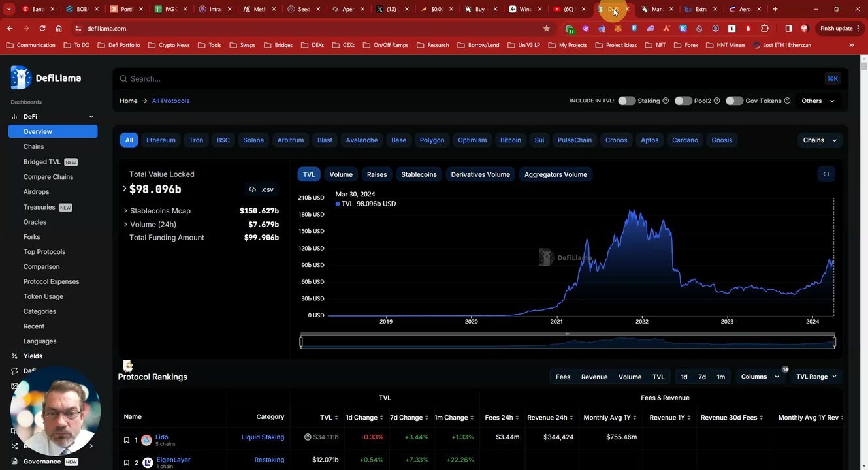Expand the Total Value Locked breakdown
The height and width of the screenshot is (470, 868).
[x=124, y=189]
